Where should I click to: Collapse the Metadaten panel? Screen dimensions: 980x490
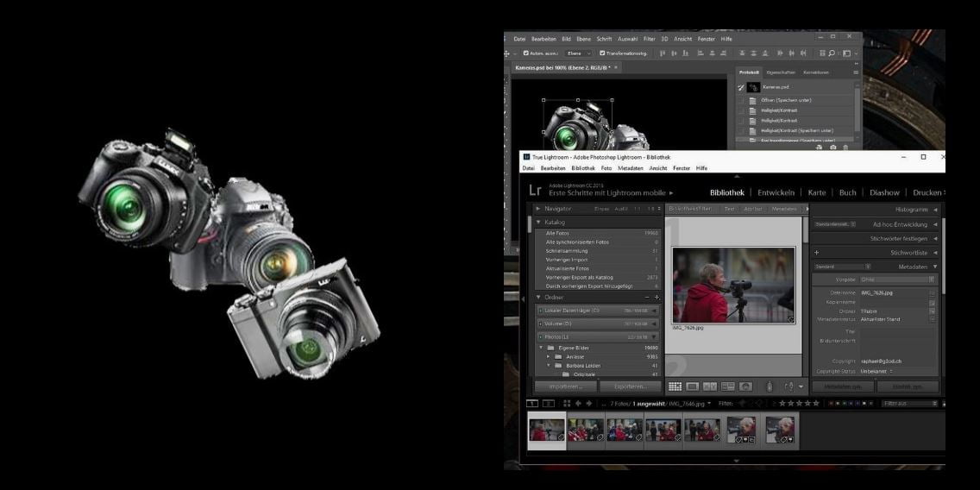(936, 267)
